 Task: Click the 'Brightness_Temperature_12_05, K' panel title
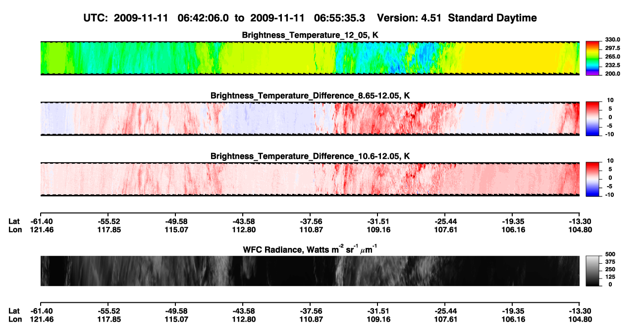point(310,35)
